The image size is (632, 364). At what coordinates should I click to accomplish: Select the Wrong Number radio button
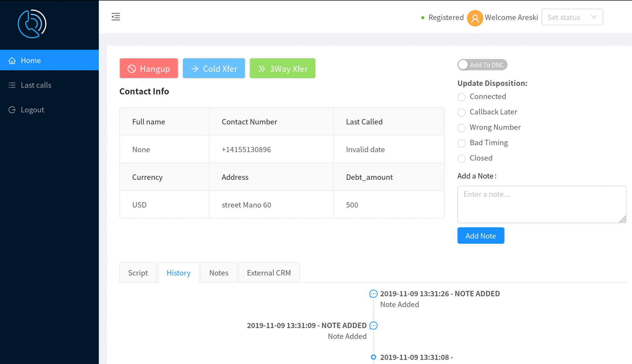(x=461, y=127)
